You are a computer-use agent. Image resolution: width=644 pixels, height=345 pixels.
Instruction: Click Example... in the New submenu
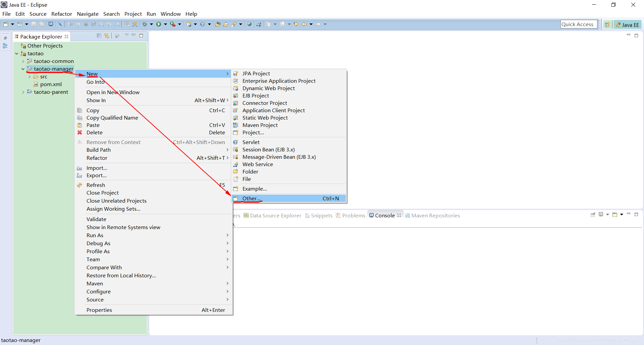[289, 189]
